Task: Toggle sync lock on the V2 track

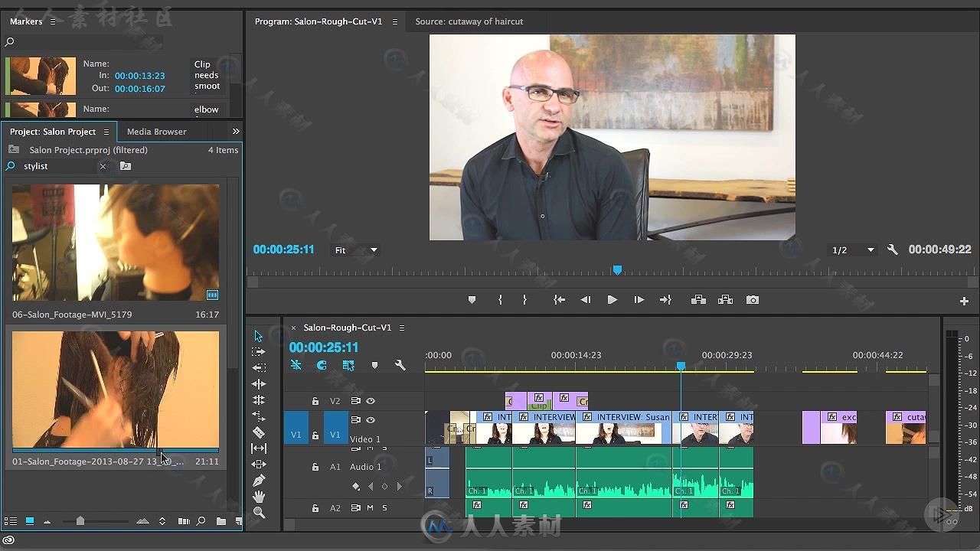Action: 355,401
